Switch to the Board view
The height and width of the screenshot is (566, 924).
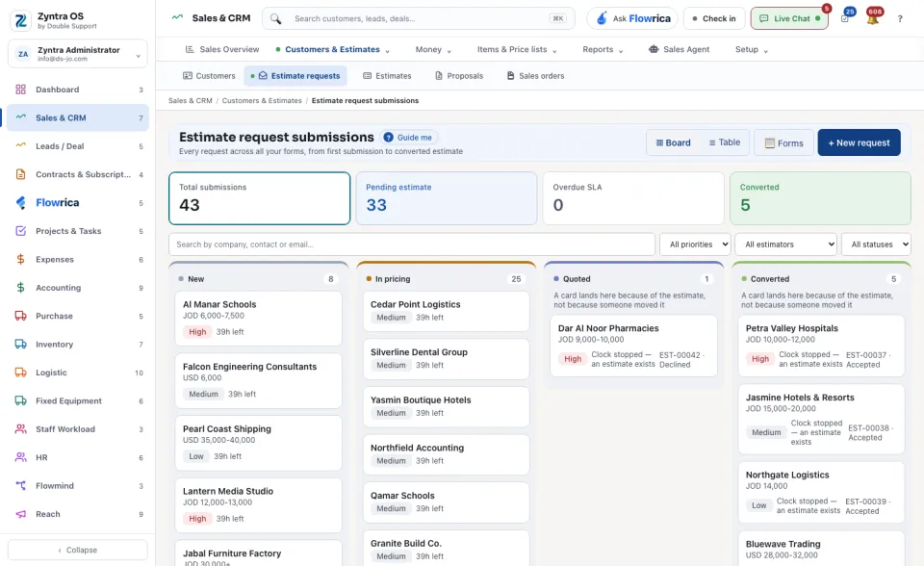674,142
